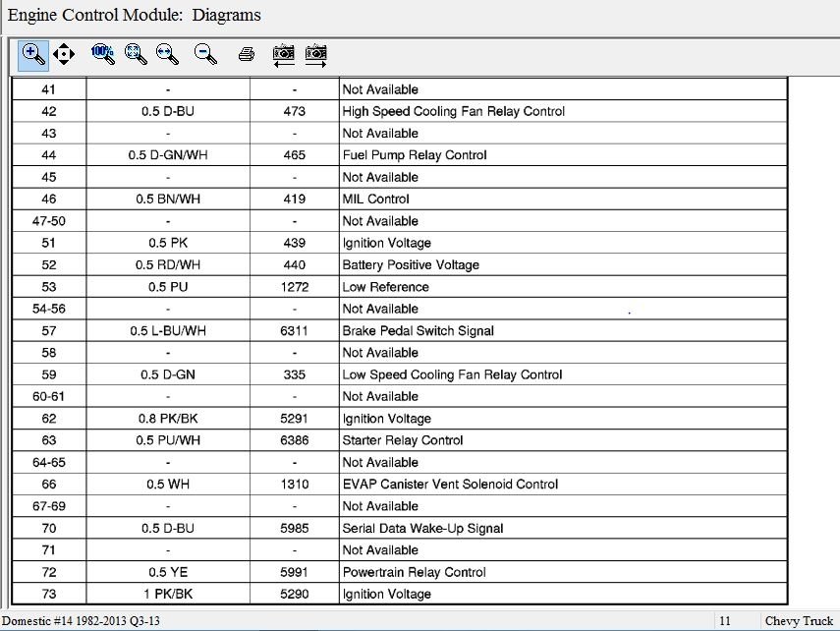The width and height of the screenshot is (840, 631).
Task: Select the zoom out magnifier tool
Action: click(x=205, y=54)
